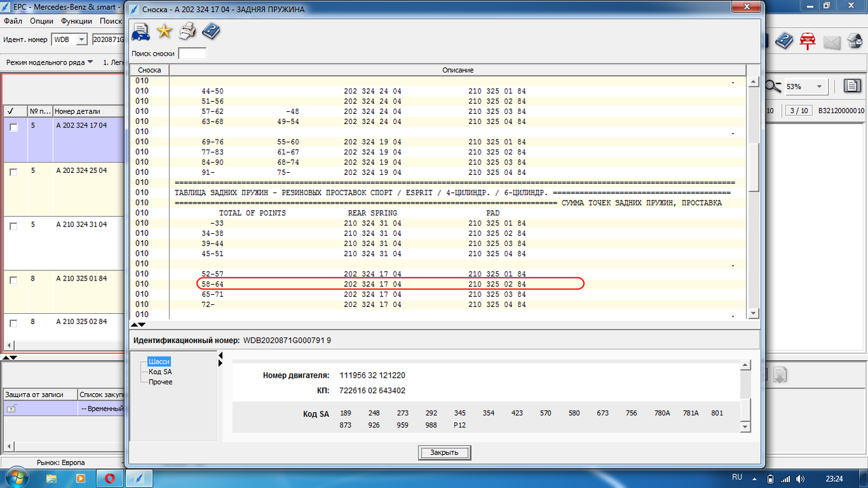The image size is (868, 488).
Task: Open the Поиск menu
Action: [x=111, y=22]
